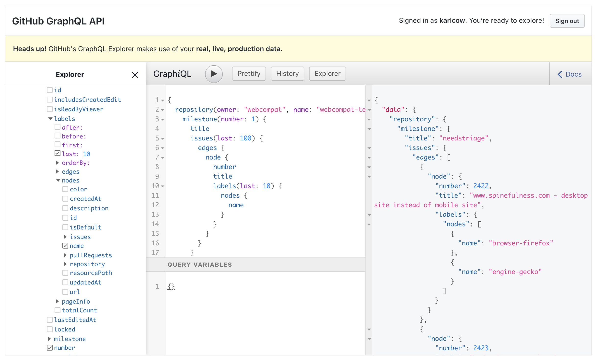Expand the pullRequests field
This screenshot has width=603, height=364.
(65, 255)
